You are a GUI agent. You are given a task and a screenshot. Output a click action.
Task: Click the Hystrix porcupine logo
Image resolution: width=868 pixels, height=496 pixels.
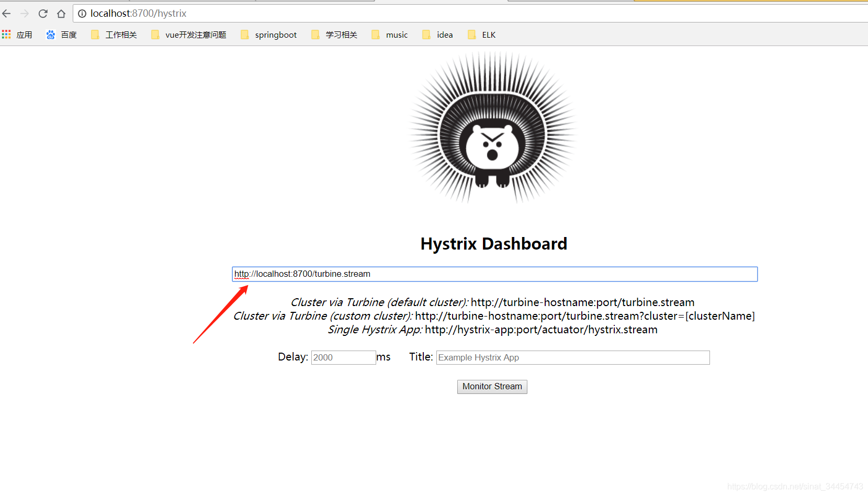(492, 127)
